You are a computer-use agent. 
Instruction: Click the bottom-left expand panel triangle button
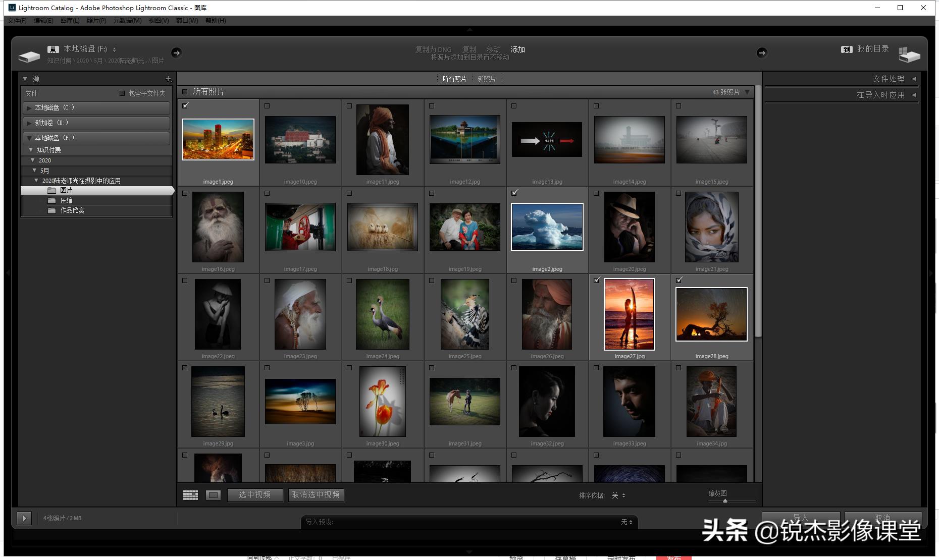coord(24,518)
